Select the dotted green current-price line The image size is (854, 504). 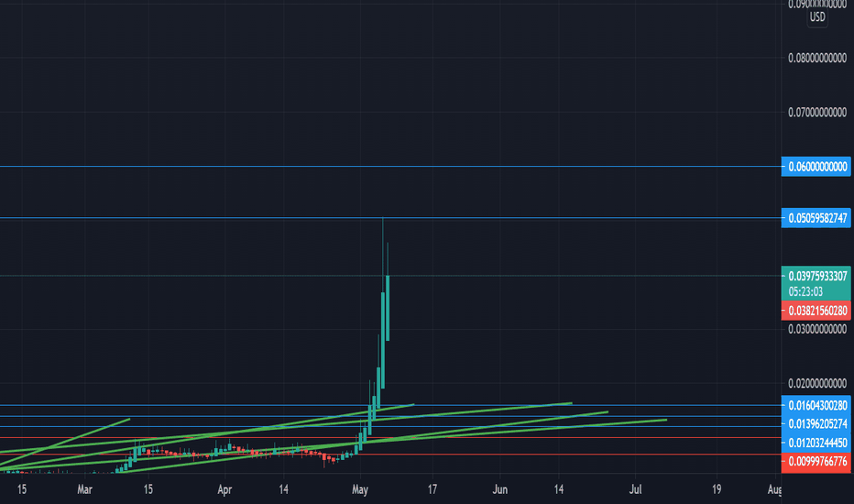pos(390,276)
